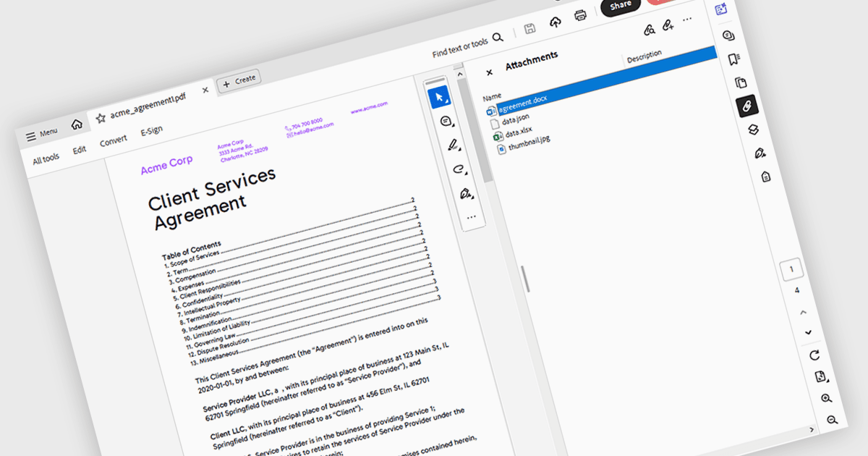Open the Layers side panel
Viewport: 868px width, 456px height.
coord(752,129)
